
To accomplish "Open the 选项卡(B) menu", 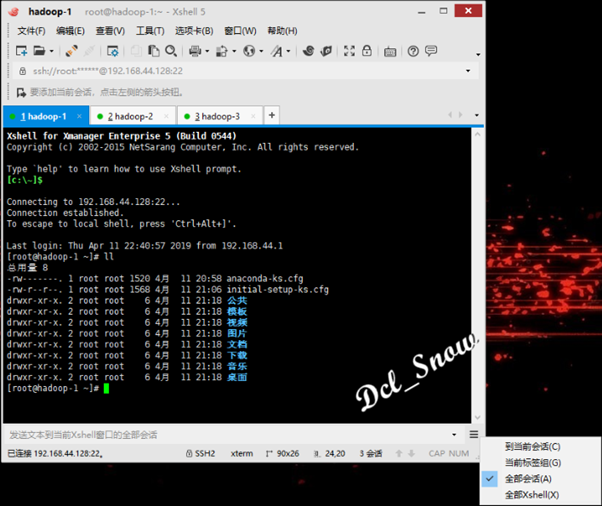I will (x=194, y=31).
